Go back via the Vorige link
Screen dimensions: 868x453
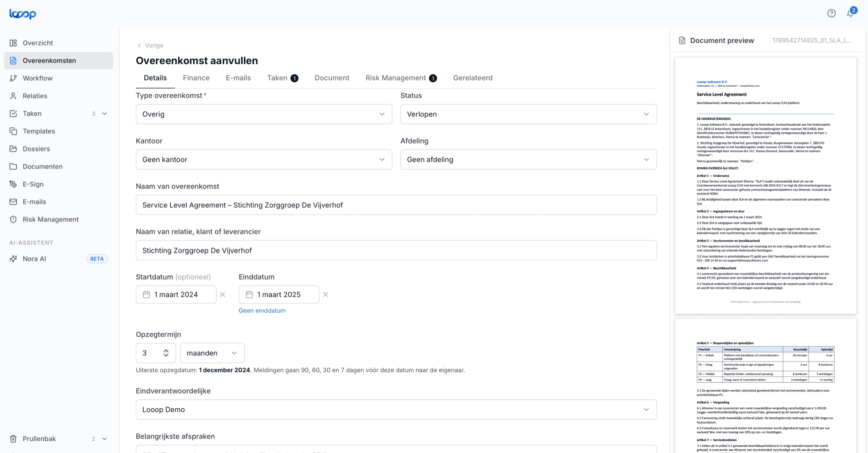coord(150,45)
